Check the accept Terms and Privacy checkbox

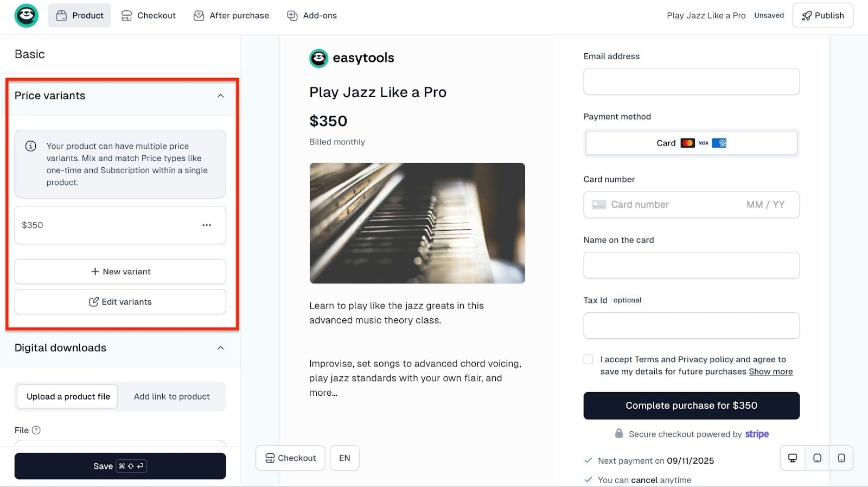point(588,359)
